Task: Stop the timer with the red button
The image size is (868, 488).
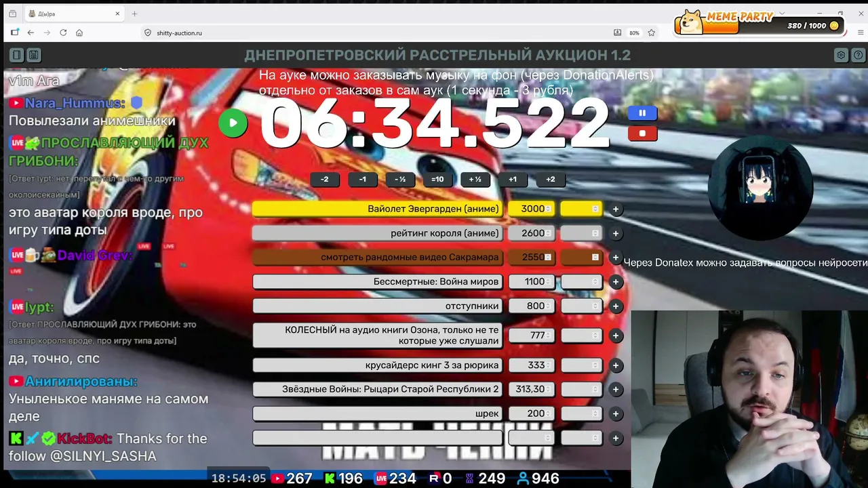Action: click(x=642, y=134)
